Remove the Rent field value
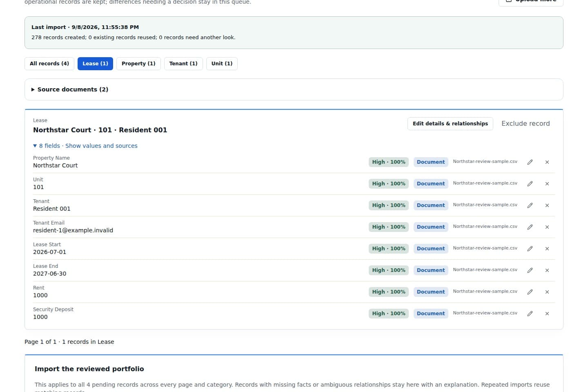The image size is (588, 392). coord(547,292)
